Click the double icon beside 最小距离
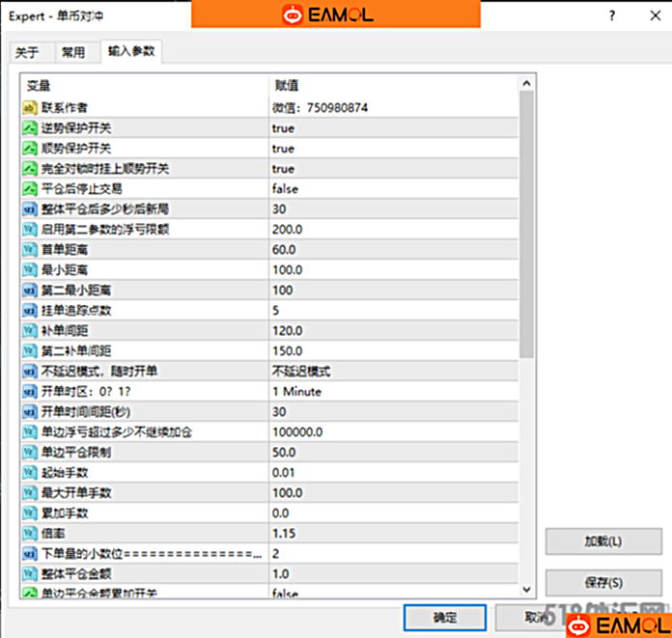This screenshot has height=638, width=672. (30, 270)
